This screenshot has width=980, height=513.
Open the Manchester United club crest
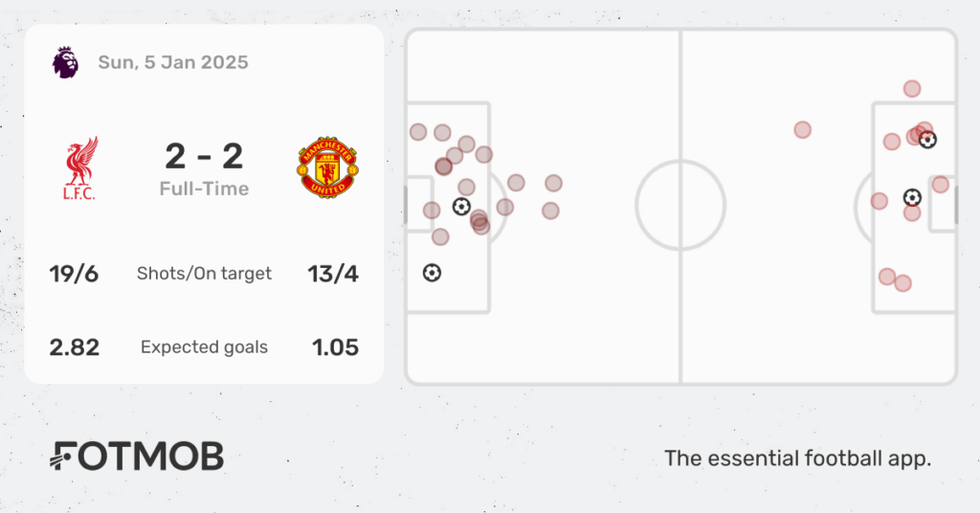click(327, 167)
